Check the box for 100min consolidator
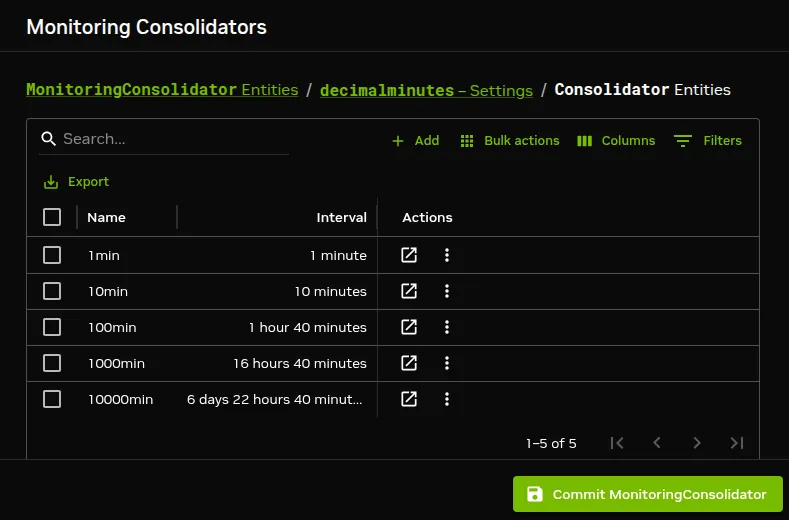This screenshot has width=789, height=520. coord(52,327)
